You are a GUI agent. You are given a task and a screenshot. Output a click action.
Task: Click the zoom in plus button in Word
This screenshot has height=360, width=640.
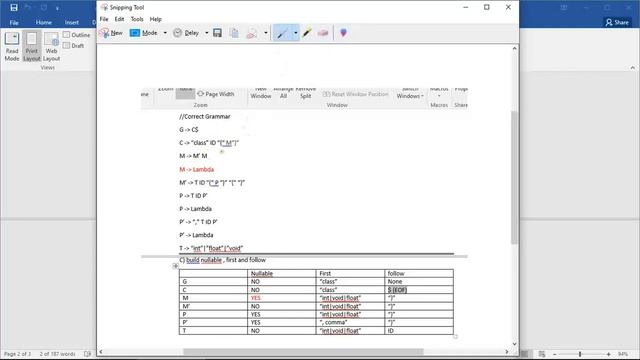609,354
